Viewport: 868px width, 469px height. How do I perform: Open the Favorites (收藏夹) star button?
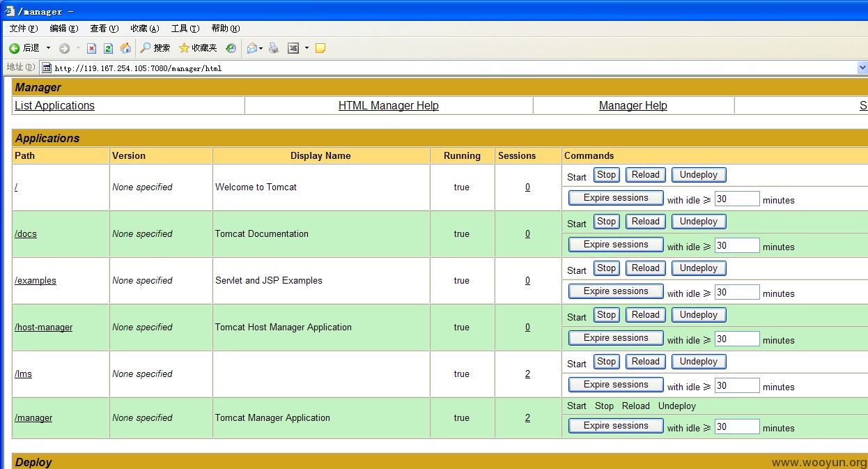[198, 48]
